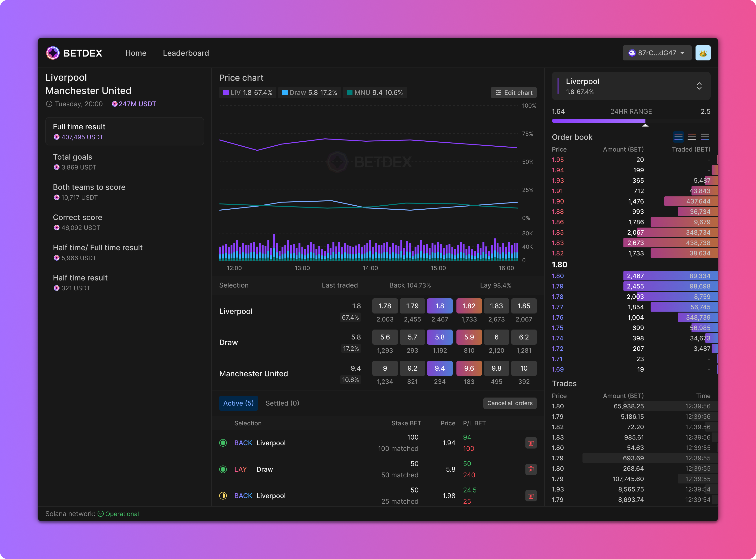
Task: Click the purple LIV legend color swatch
Action: point(226,93)
